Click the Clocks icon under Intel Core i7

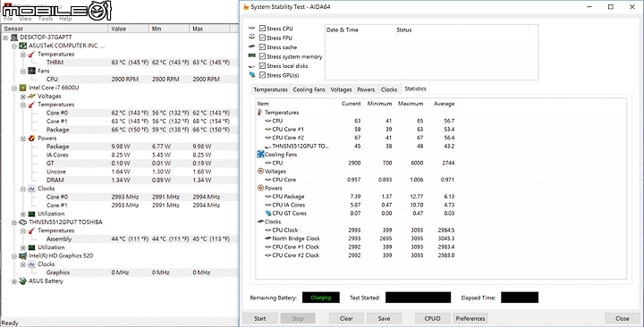click(31, 189)
